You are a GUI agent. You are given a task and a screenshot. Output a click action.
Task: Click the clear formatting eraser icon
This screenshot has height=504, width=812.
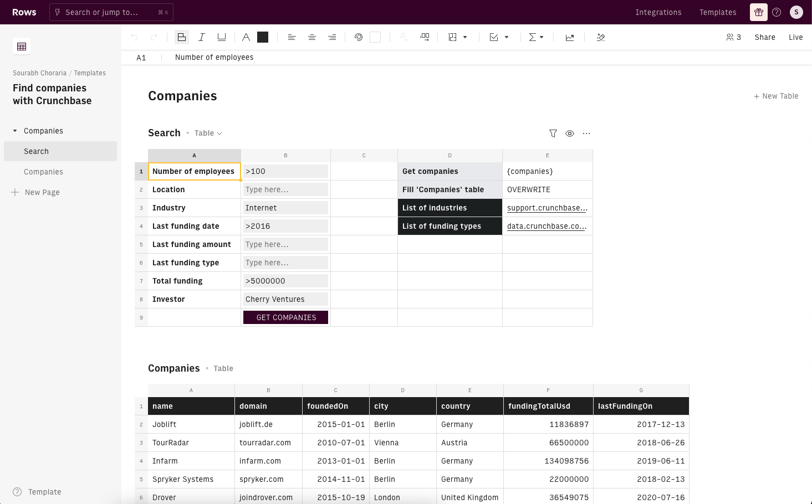[x=601, y=37]
